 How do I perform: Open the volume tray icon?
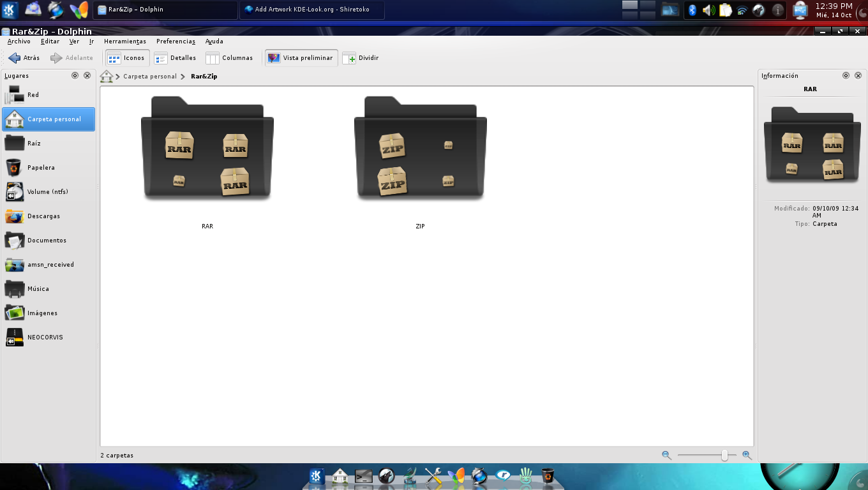[x=708, y=10]
